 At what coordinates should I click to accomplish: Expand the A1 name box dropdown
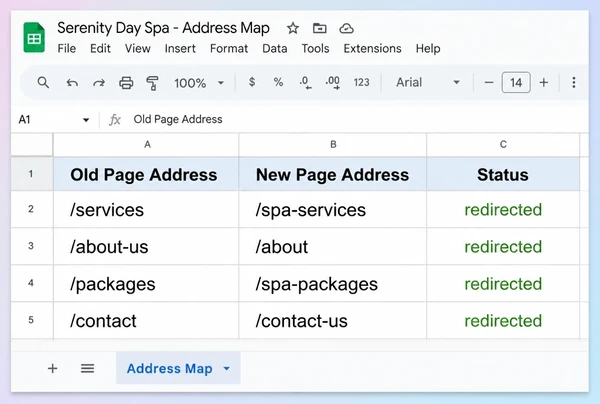tap(86, 120)
